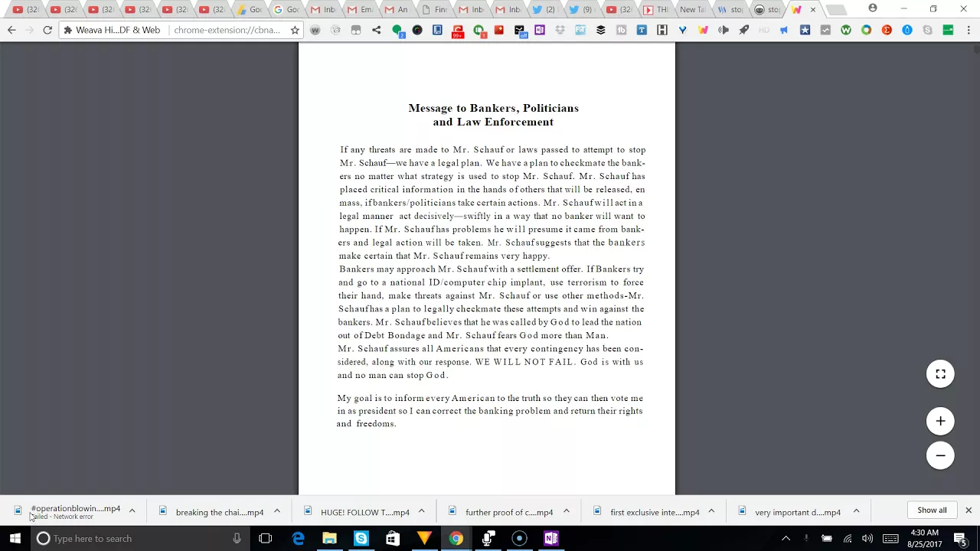Open the blue T extension icon
The width and height of the screenshot is (980, 551).
coord(642,30)
